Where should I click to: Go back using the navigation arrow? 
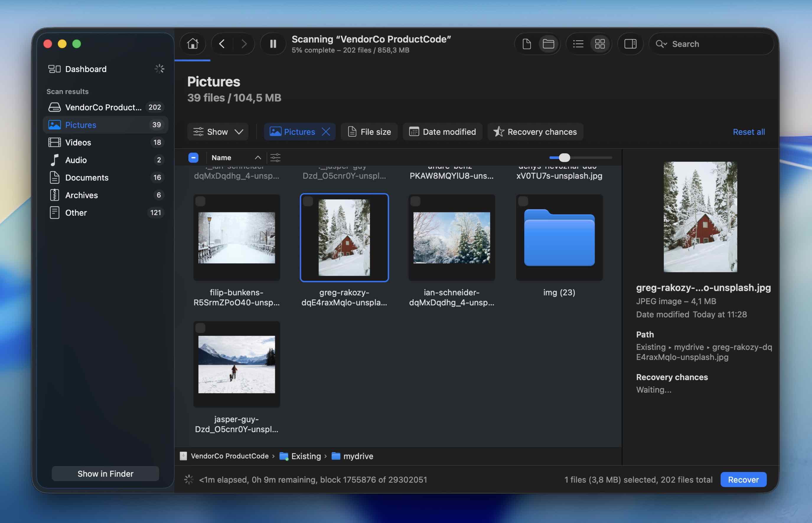point(222,43)
